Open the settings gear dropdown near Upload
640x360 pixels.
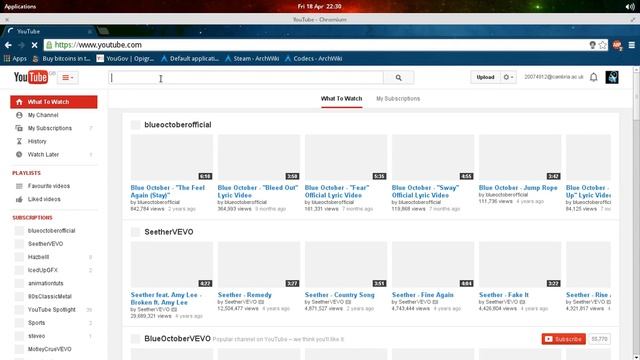[508, 77]
